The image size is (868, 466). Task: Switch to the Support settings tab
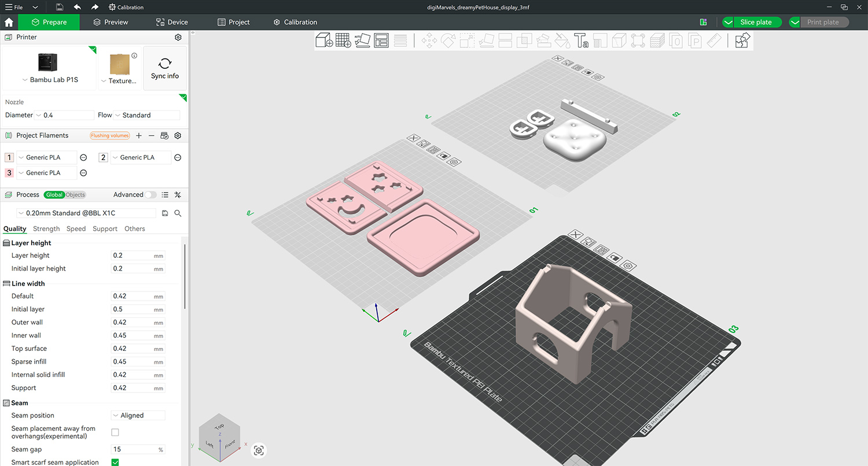coord(105,229)
